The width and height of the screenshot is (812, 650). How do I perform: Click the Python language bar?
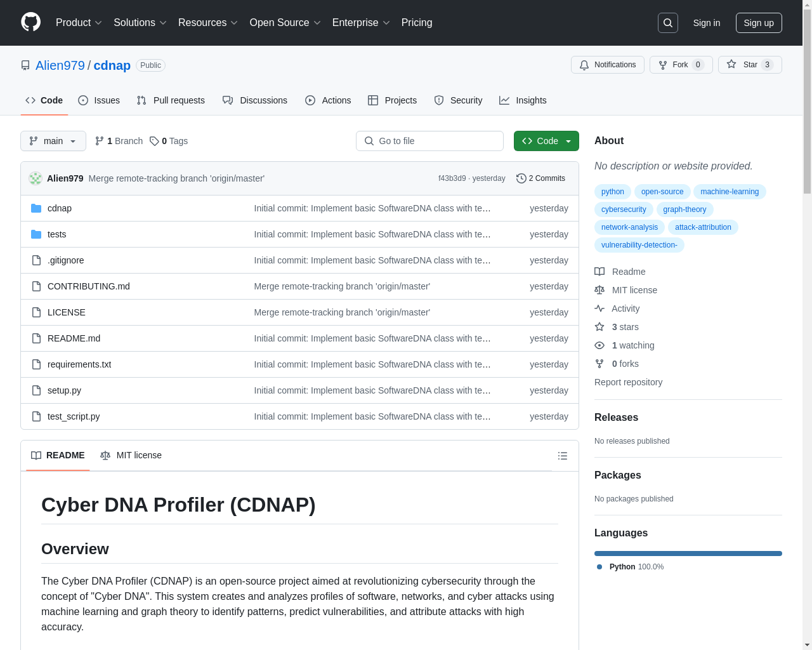coord(688,554)
